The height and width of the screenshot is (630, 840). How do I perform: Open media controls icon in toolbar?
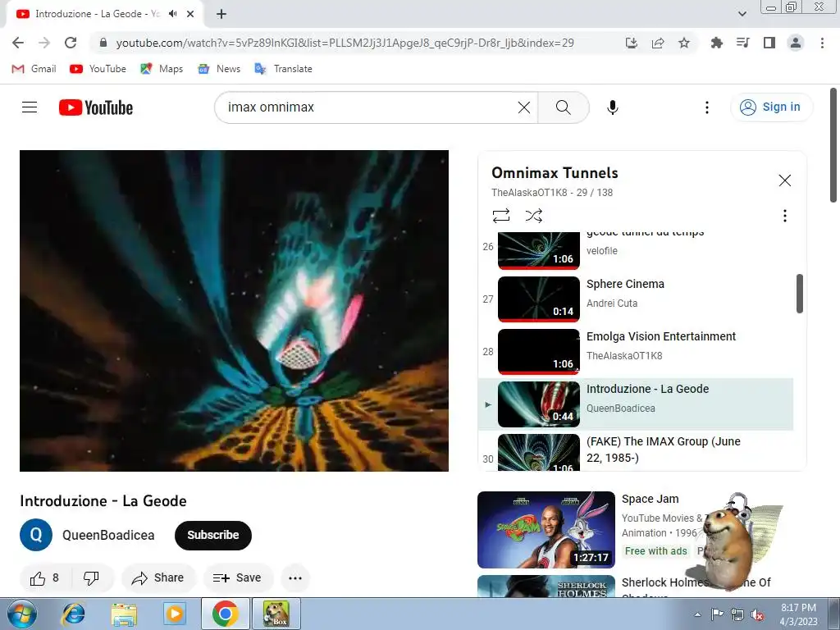click(742, 43)
